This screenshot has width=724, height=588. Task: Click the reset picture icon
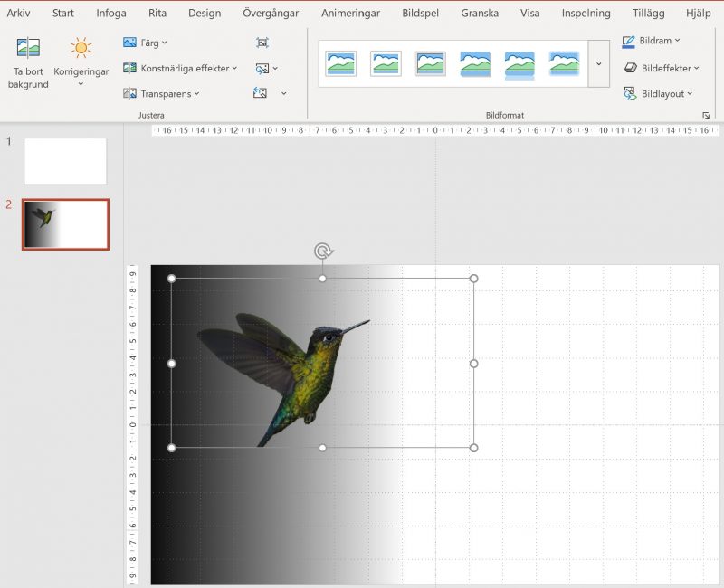(260, 93)
